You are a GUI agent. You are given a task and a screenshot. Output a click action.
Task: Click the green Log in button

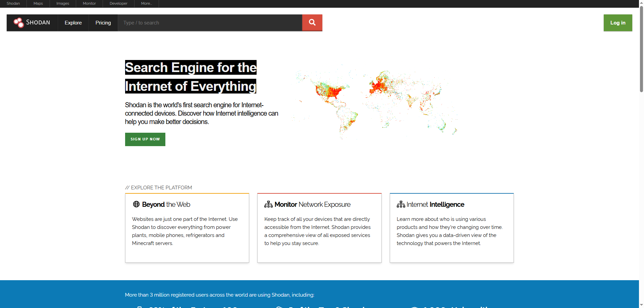click(x=618, y=23)
